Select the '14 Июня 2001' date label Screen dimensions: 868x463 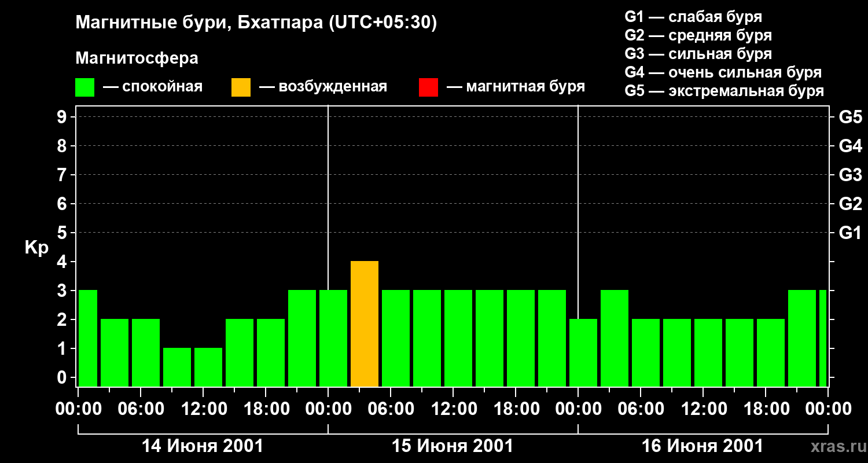coord(203,446)
